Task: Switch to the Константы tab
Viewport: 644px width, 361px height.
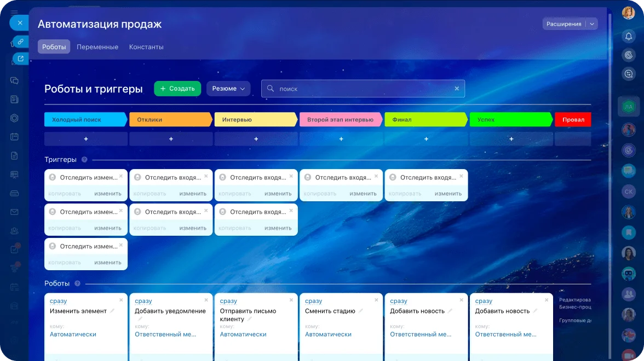Action: pos(146,47)
